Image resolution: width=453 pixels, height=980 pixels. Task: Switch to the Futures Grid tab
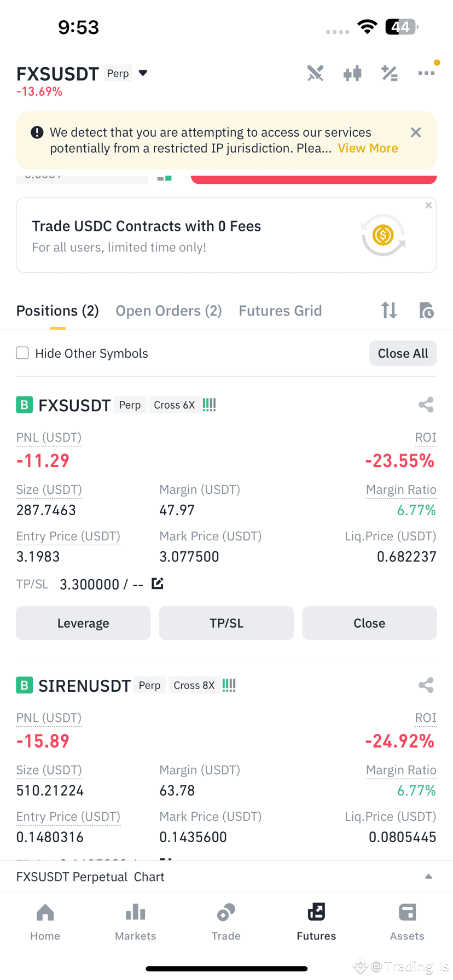click(280, 311)
